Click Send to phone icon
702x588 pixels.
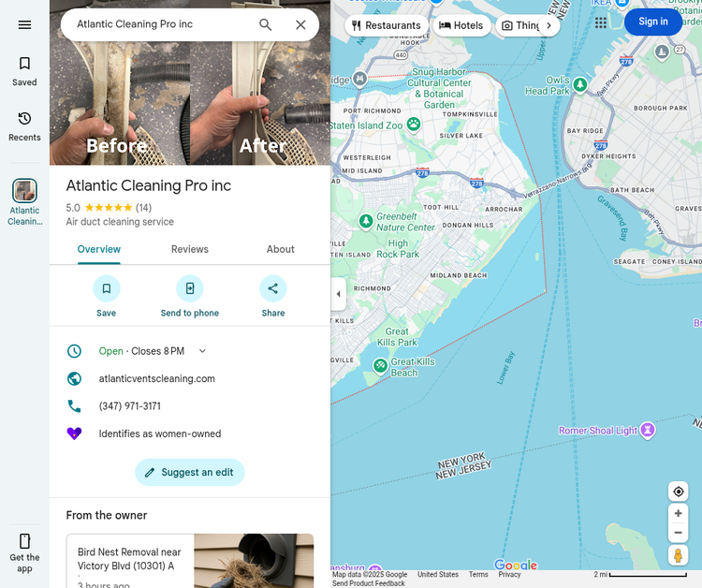190,288
